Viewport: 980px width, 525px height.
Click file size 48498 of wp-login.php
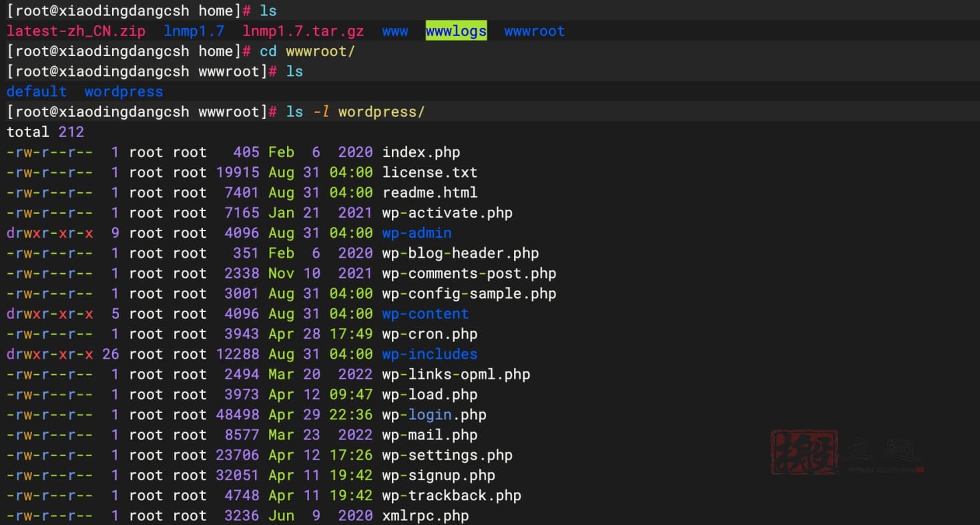pyautogui.click(x=238, y=415)
